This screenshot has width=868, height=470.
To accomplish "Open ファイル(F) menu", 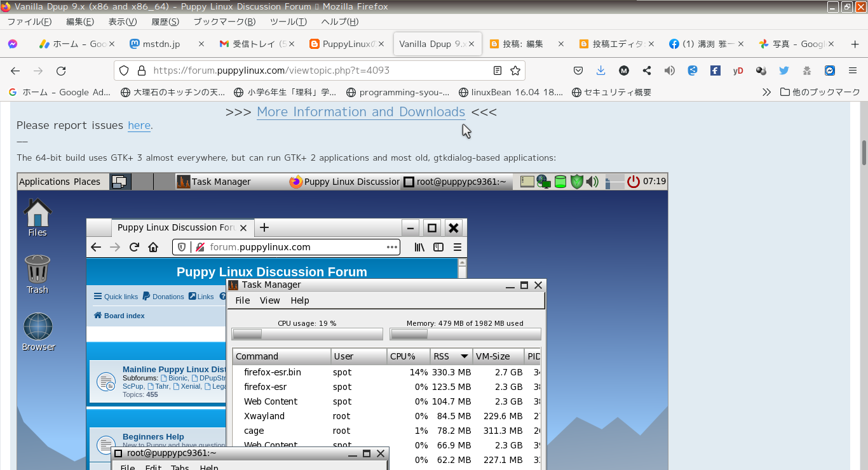I will tap(29, 22).
